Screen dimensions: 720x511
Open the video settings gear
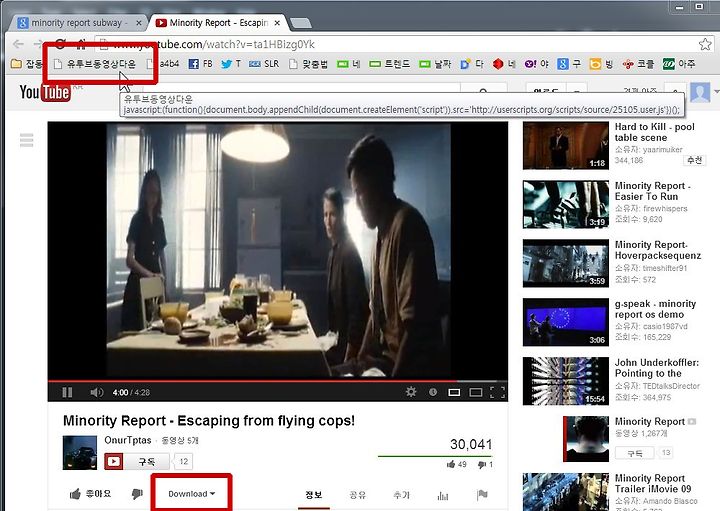[x=411, y=392]
